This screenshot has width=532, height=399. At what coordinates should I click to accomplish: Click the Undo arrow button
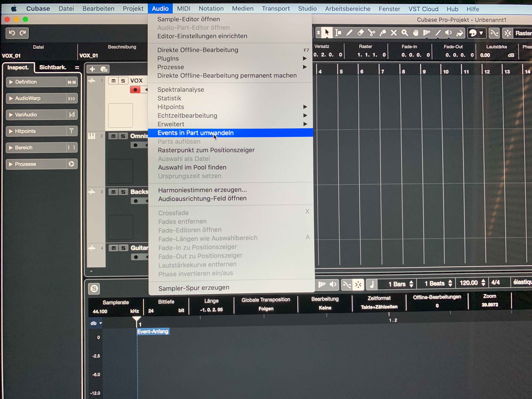click(12, 33)
